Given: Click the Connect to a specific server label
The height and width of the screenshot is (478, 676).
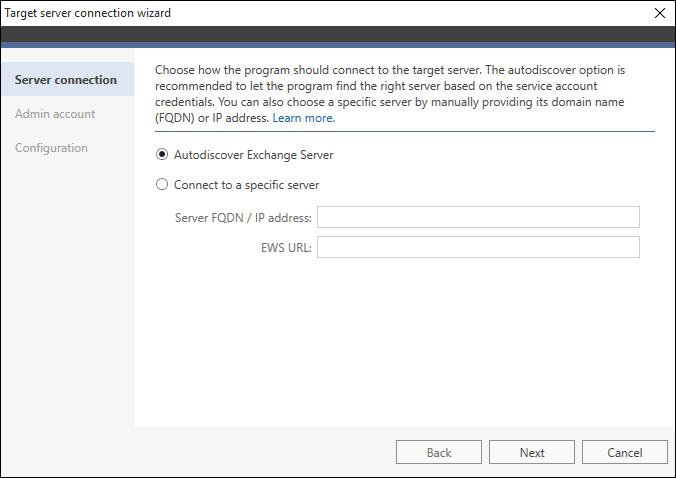Looking at the screenshot, I should tap(247, 185).
